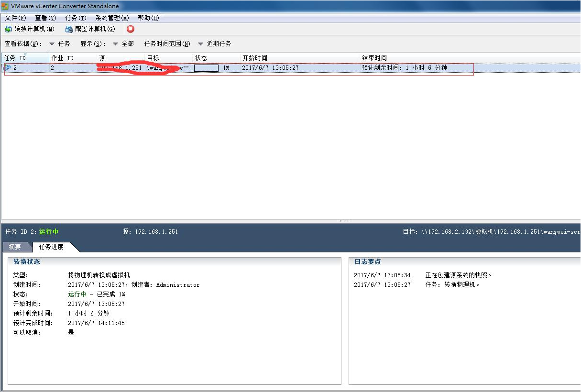The image size is (581, 392).
Task: Click estimated completion 2017/6/7 14:11:45
Action: (96, 323)
